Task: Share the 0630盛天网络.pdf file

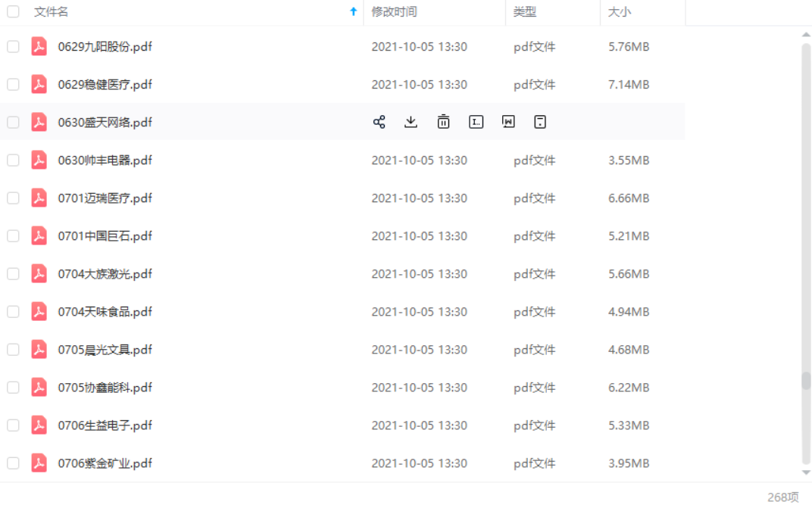Action: click(379, 122)
